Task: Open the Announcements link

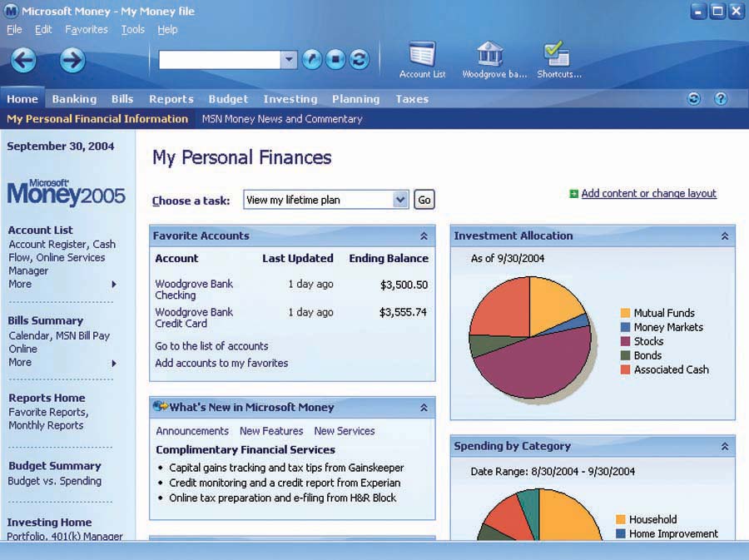Action: pos(192,431)
